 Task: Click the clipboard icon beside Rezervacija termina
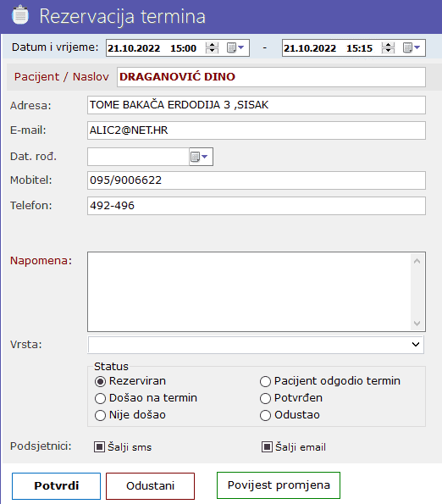coord(20,14)
